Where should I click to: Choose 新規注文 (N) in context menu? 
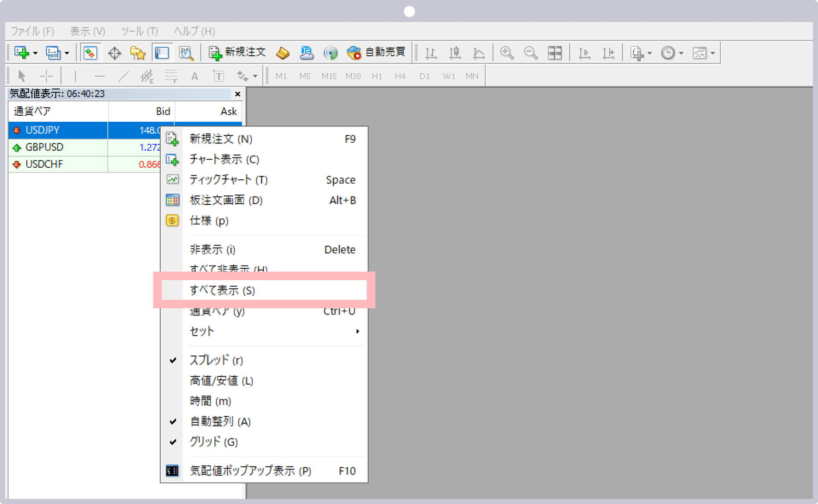coord(264,139)
